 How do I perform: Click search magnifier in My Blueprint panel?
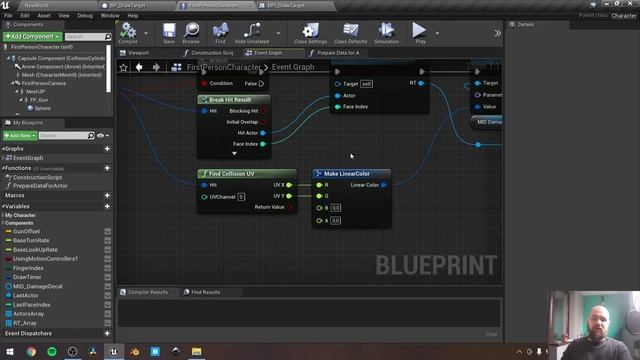click(x=91, y=136)
